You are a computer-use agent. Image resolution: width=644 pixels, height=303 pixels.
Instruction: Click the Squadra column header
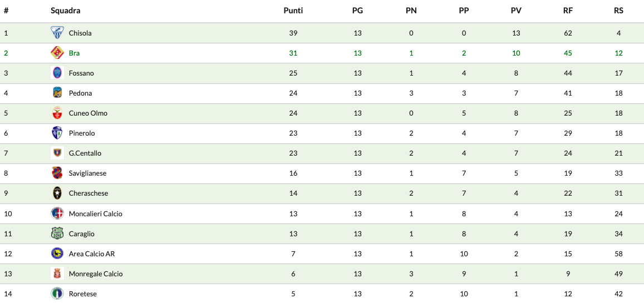tap(65, 11)
